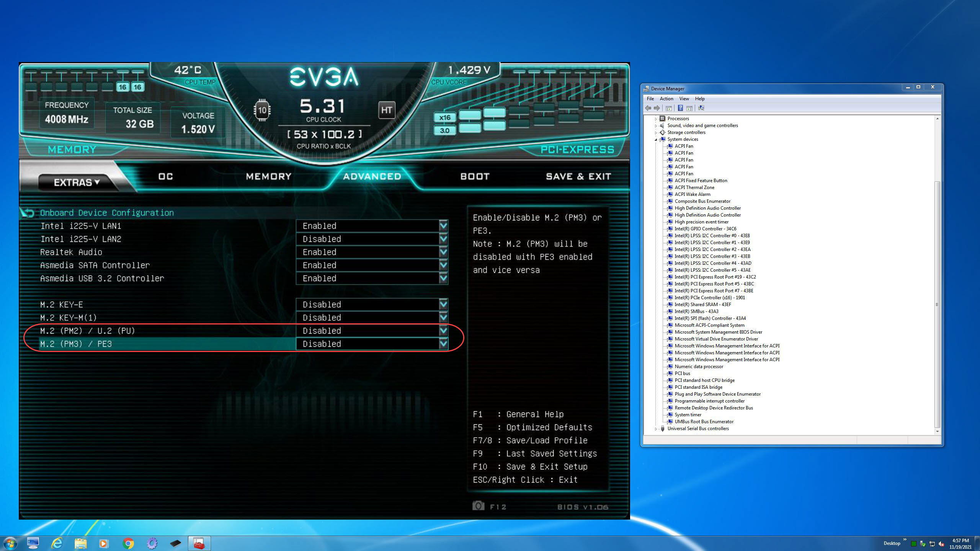Open the Realtek Audio setting dropdown
Viewport: 980px width, 551px height.
click(443, 252)
